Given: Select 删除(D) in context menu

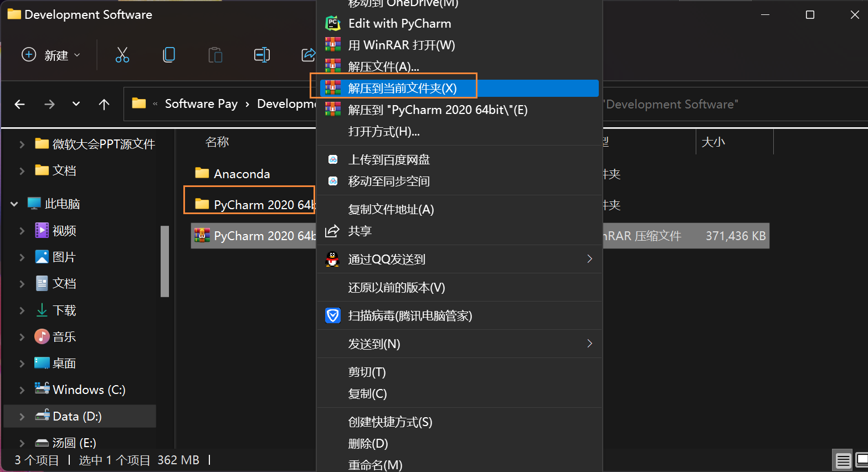Looking at the screenshot, I should pos(459,443).
